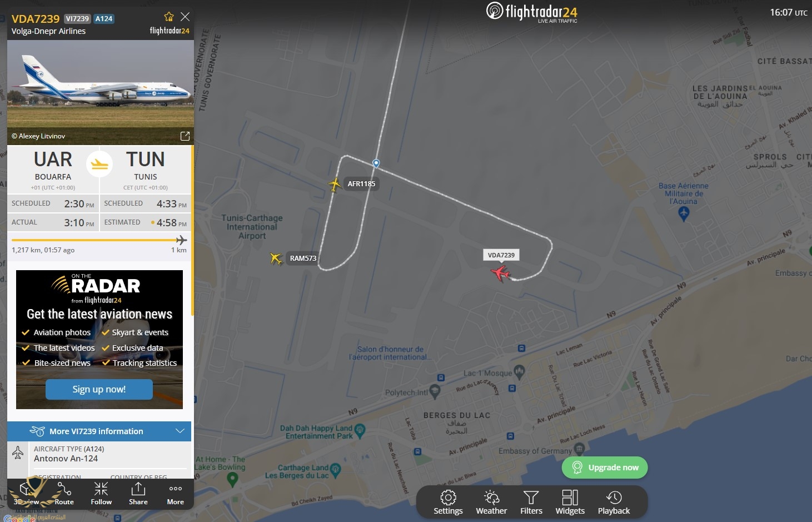Star VDA7239 flight as favorite
This screenshot has height=522, width=812.
(169, 17)
